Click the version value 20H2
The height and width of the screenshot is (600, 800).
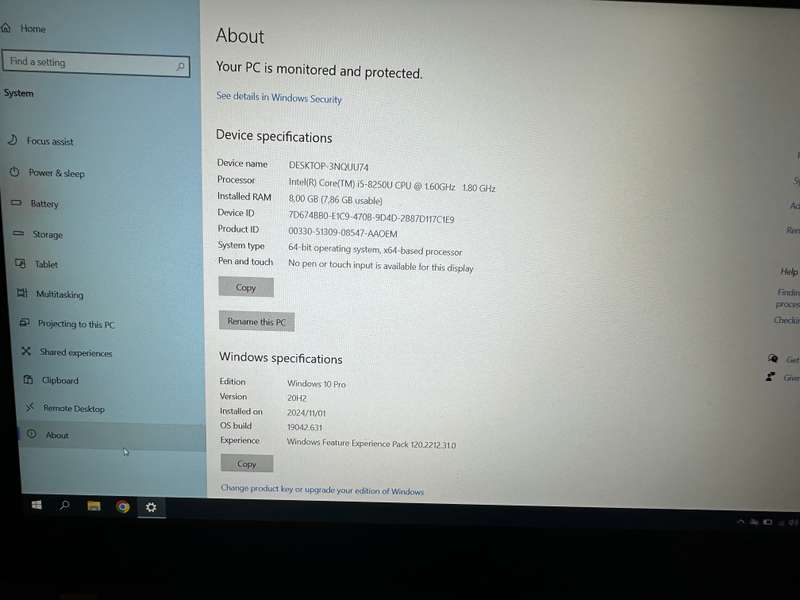click(296, 397)
